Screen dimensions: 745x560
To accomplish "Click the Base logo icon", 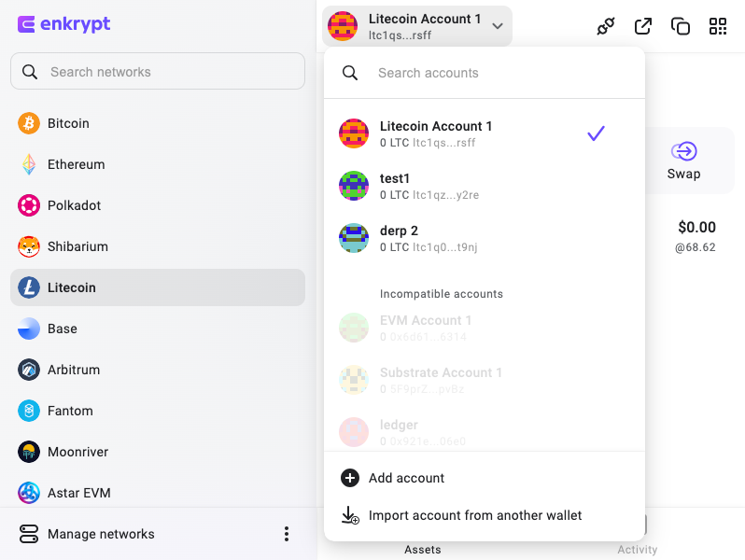I will coord(29,329).
